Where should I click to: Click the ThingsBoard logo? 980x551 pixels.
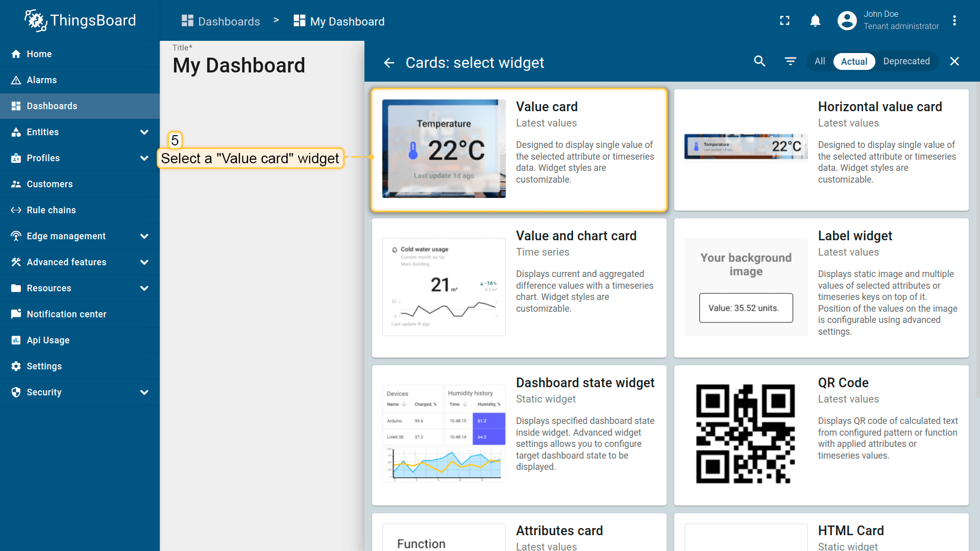click(80, 20)
